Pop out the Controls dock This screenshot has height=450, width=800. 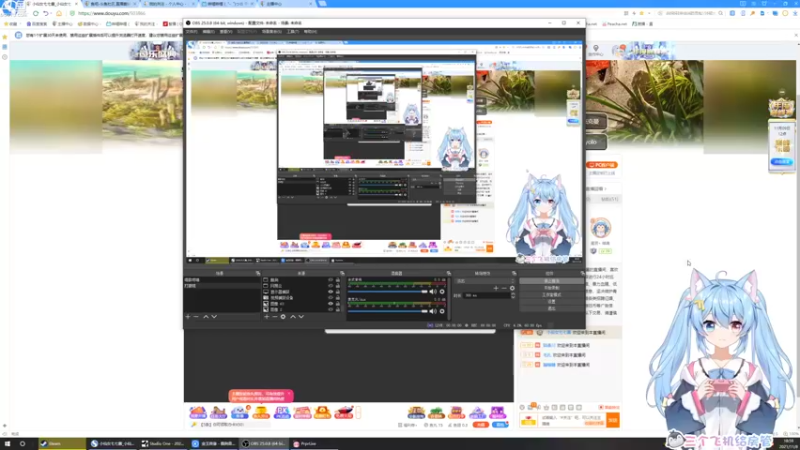coord(582,273)
